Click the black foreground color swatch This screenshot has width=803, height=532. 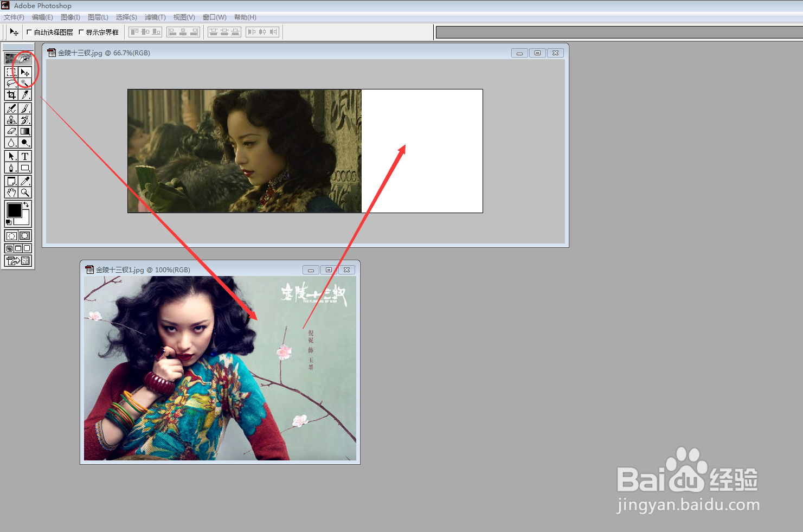point(14,210)
